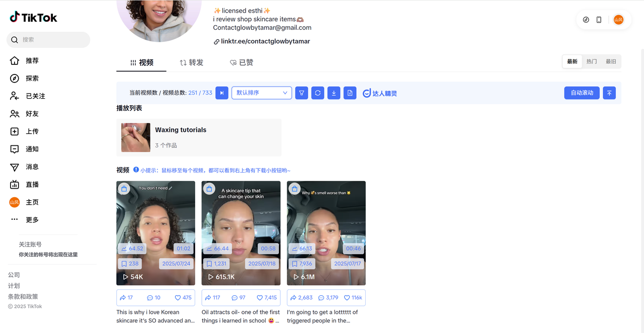This screenshot has width=644, height=333.
Task: Click the filter funnel icon in toolbar
Action: 301,93
